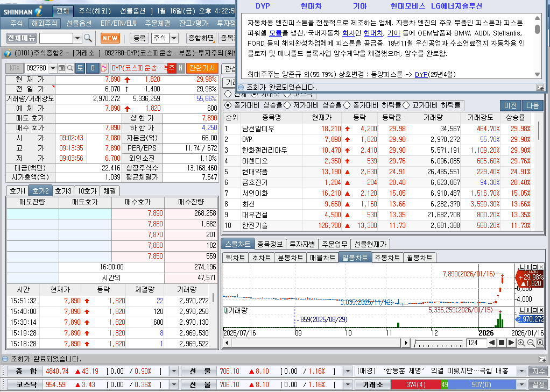Viewport: 550px width, 392px height.
Task: Click the 다음 page button
Action: coord(532,105)
